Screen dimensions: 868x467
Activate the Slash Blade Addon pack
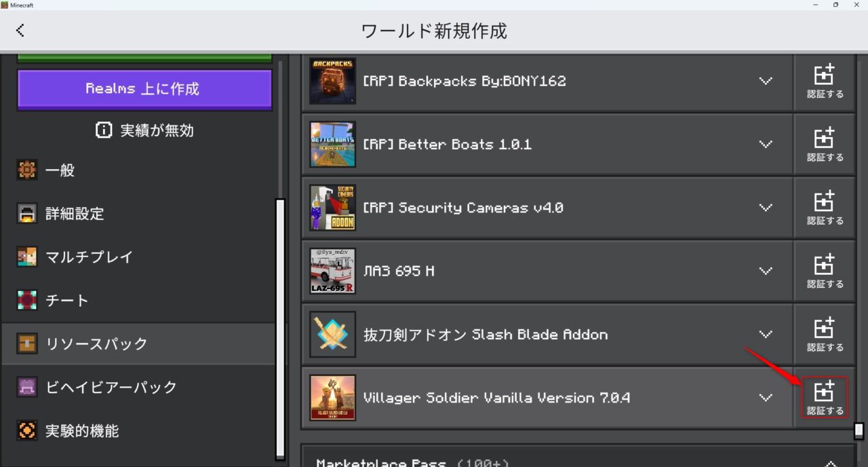(825, 334)
